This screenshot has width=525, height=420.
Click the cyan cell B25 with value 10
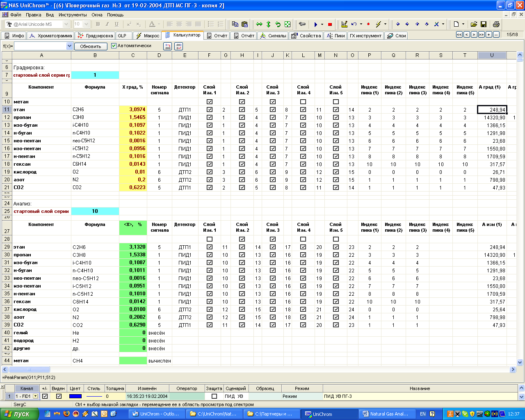[95, 211]
